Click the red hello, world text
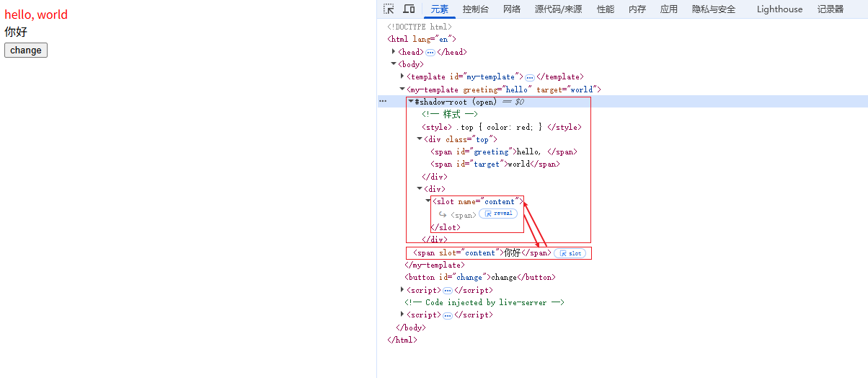Image resolution: width=868 pixels, height=378 pixels. click(x=36, y=14)
